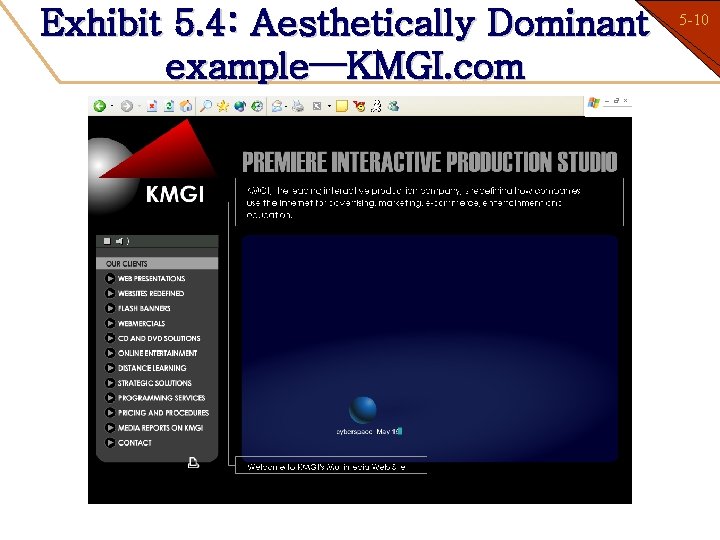Open the FLASH BANNERS menu item

(144, 309)
